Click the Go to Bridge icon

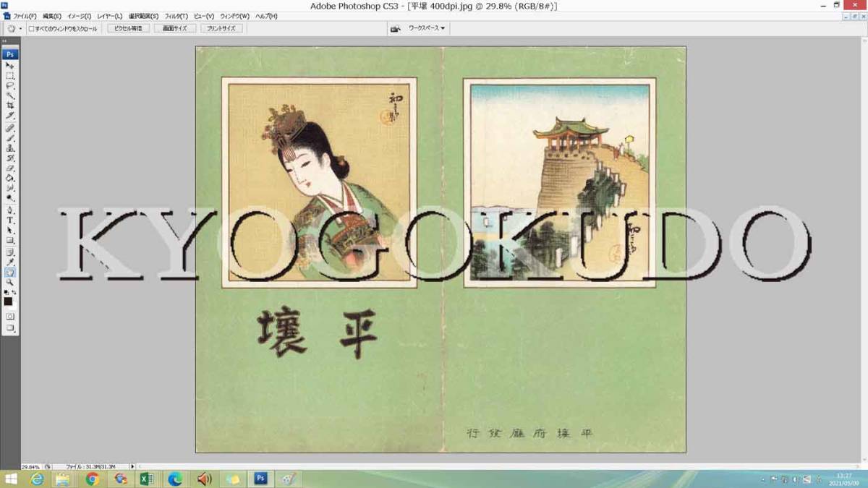click(x=396, y=28)
